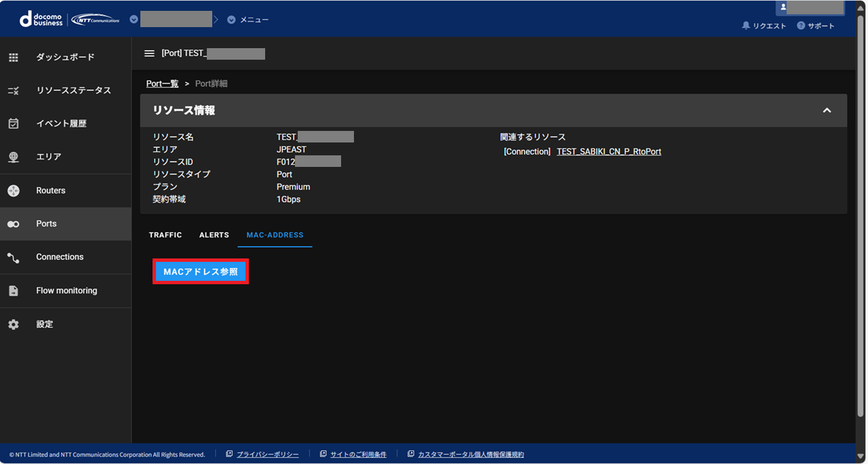Image resolution: width=868 pixels, height=464 pixels.
Task: Go back to Port一覧 breadcrumb
Action: [x=162, y=83]
